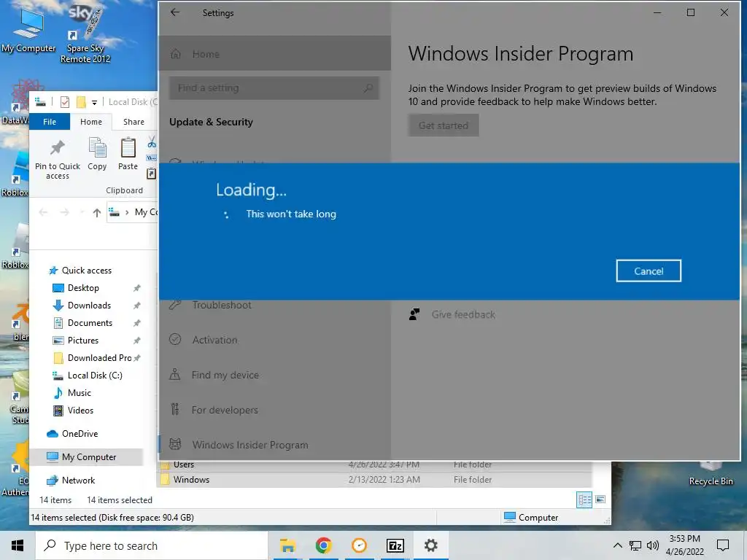
Task: Click Explorer Up arrow navigation button
Action: coord(97,212)
